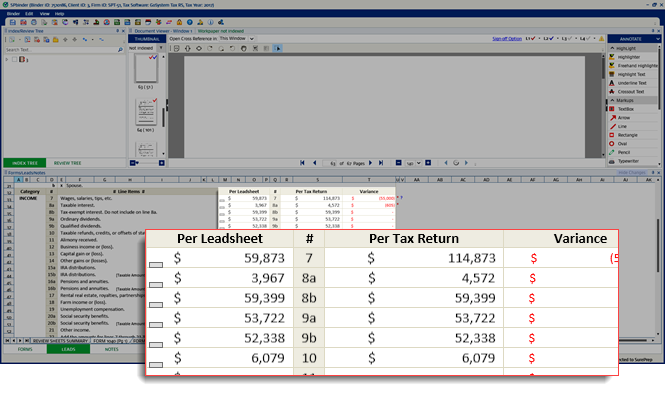The height and width of the screenshot is (398, 665).
Task: Collapse the Highlight section in Annotate panel
Action: pos(612,48)
